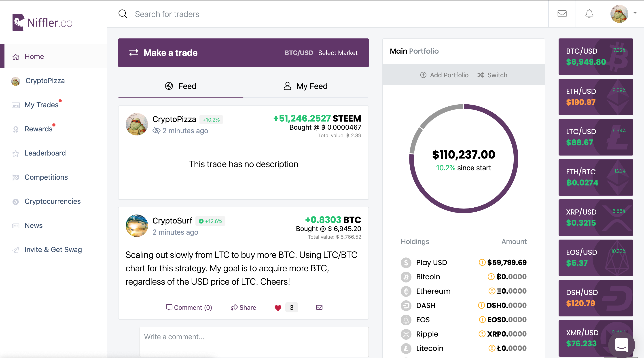Click the News newspaper icon

point(15,226)
